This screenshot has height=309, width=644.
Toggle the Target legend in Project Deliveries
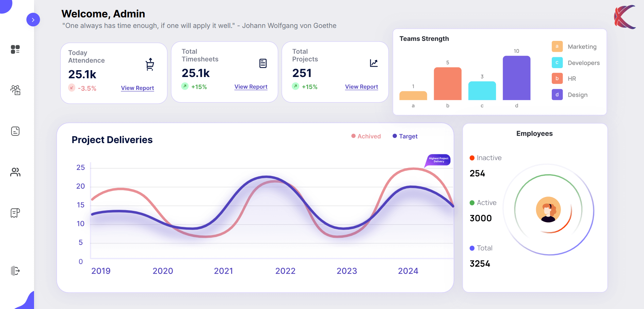405,136
